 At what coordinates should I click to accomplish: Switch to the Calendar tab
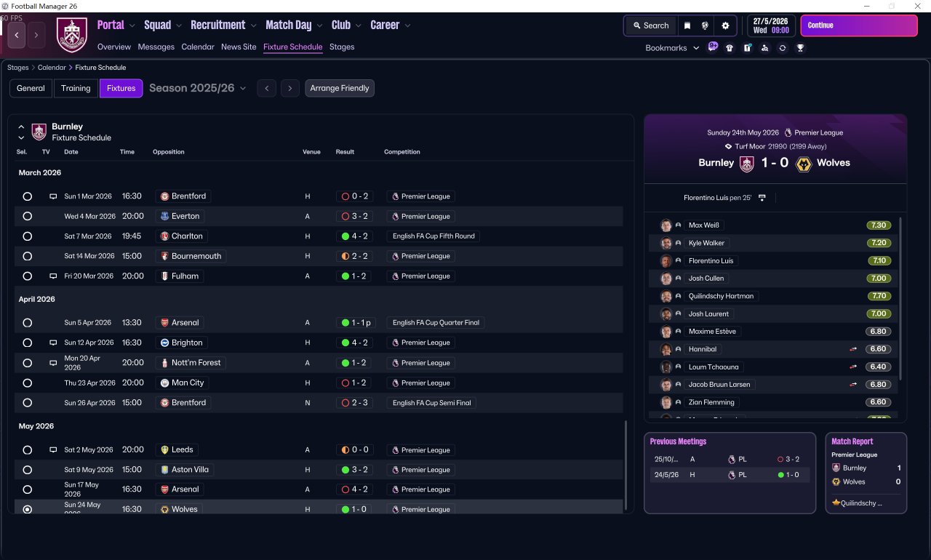[198, 47]
